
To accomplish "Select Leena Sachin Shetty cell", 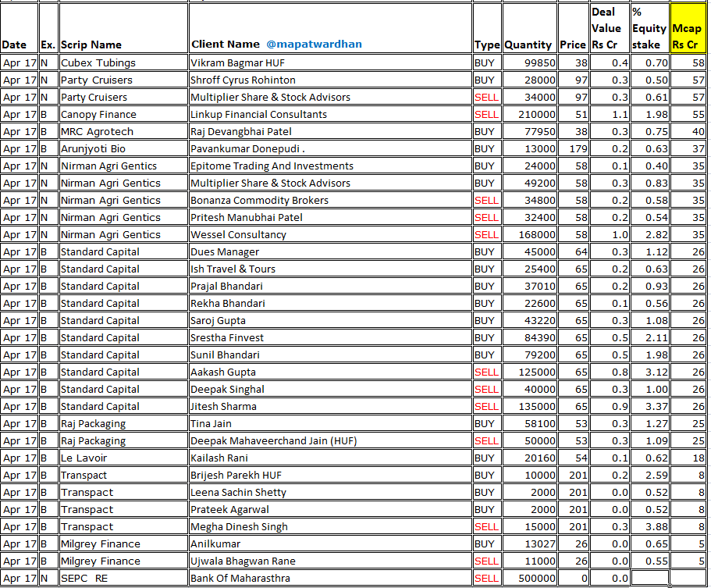I will (330, 493).
